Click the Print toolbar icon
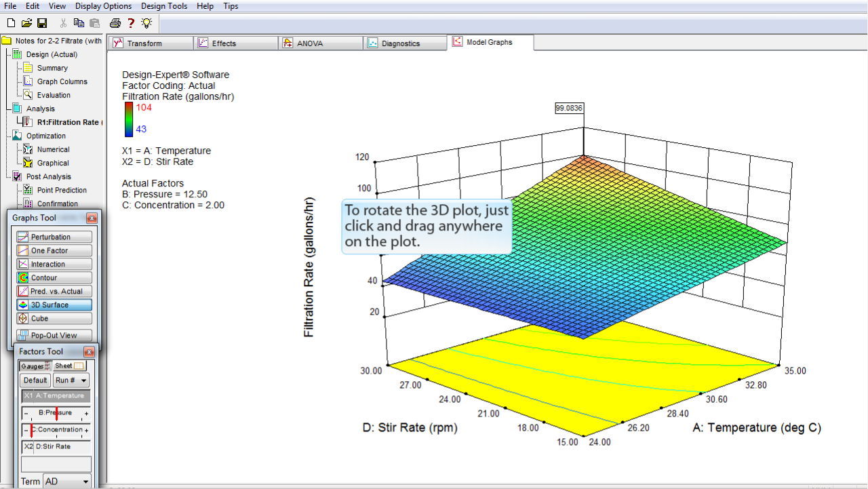 [115, 23]
